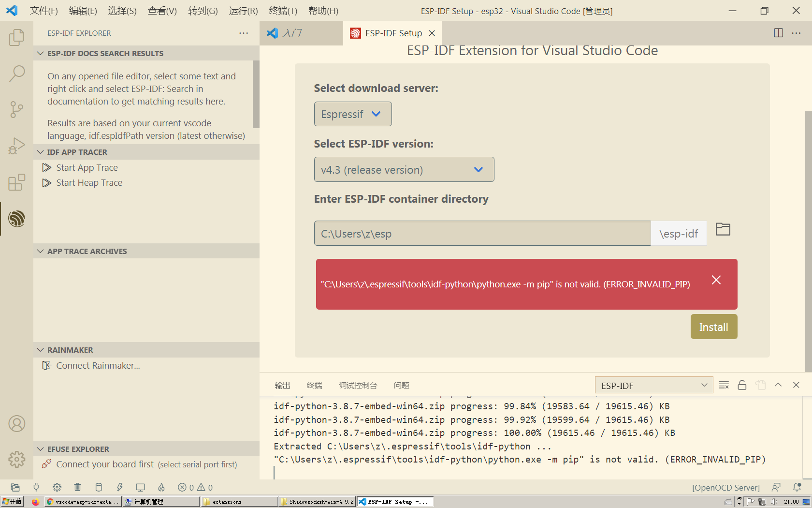
Task: Click Connect your board first item
Action: [x=146, y=464]
